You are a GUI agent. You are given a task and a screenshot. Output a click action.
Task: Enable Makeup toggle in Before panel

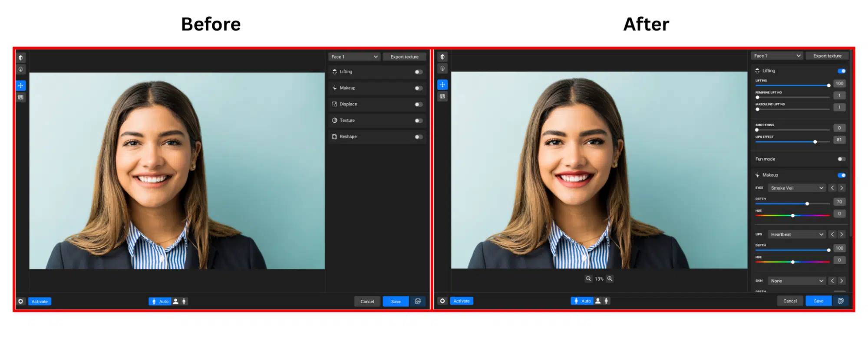419,88
